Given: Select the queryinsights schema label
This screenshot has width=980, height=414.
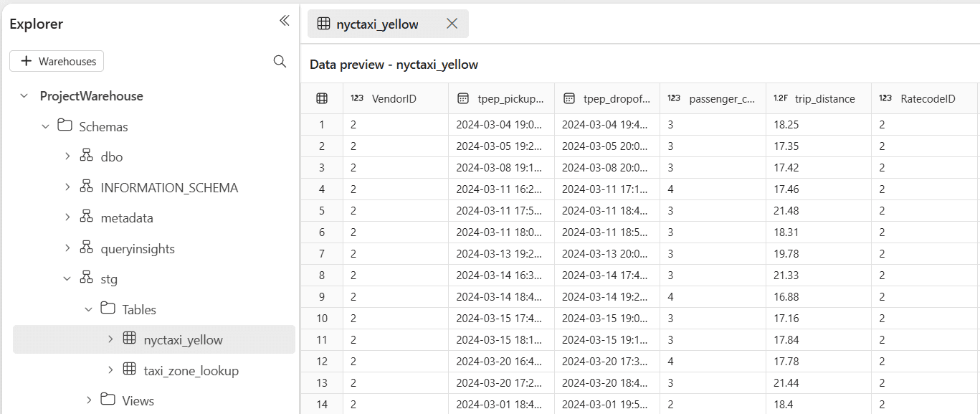Looking at the screenshot, I should pos(138,249).
